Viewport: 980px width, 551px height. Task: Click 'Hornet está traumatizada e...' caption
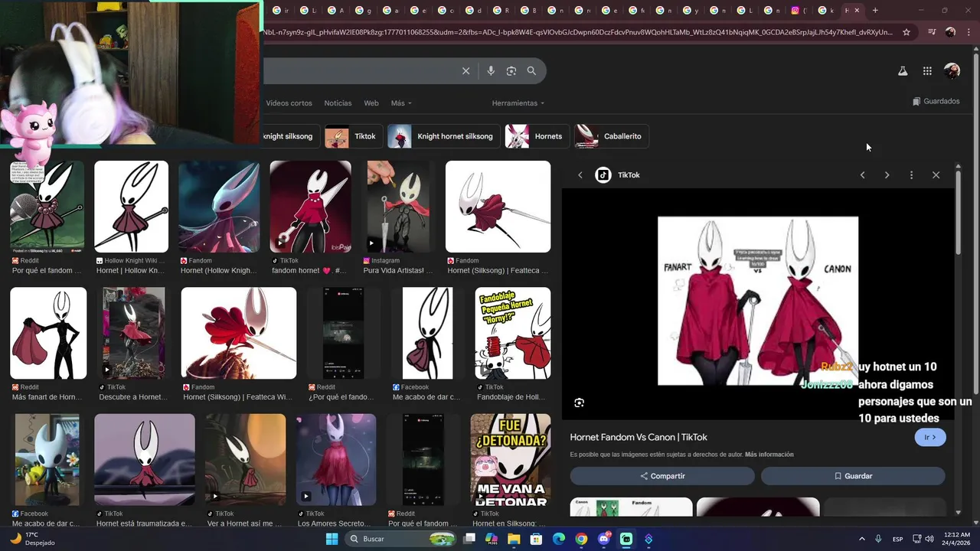[144, 523]
